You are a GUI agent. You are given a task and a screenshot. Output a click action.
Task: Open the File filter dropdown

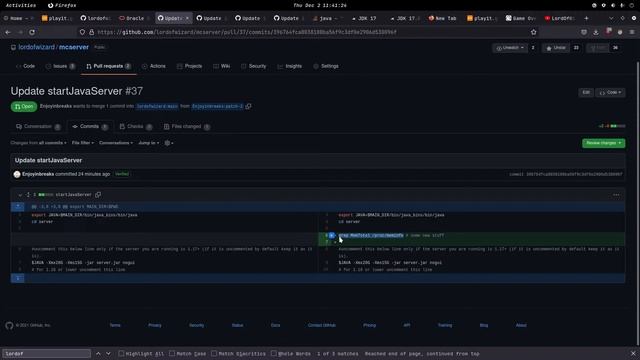click(83, 143)
